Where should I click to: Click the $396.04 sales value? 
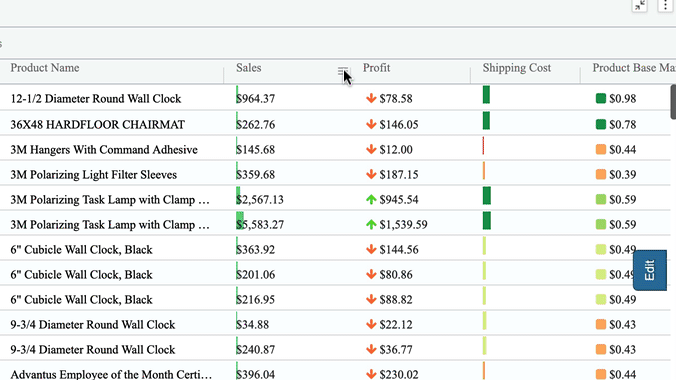[x=256, y=374]
